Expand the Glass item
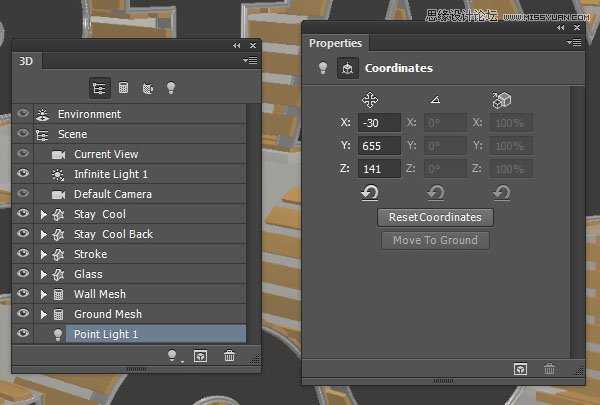The image size is (600, 405). pyautogui.click(x=44, y=274)
